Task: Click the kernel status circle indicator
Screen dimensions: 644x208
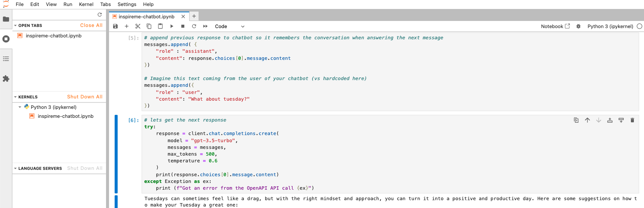Action: tap(640, 26)
